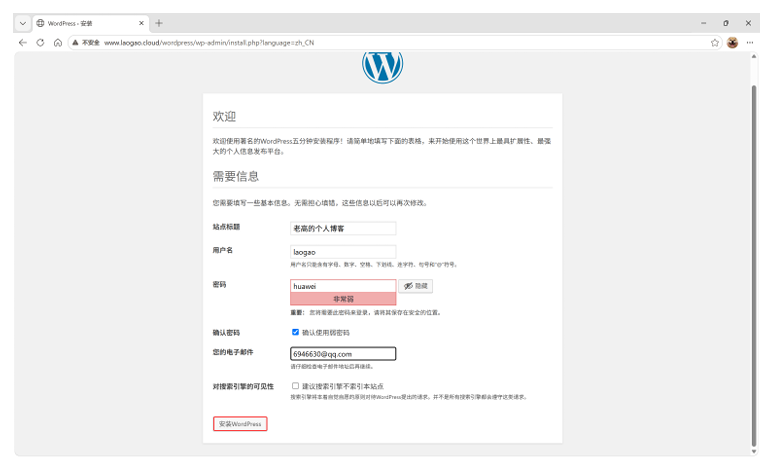
Task: Click the password field containing huawei
Action: 343,286
